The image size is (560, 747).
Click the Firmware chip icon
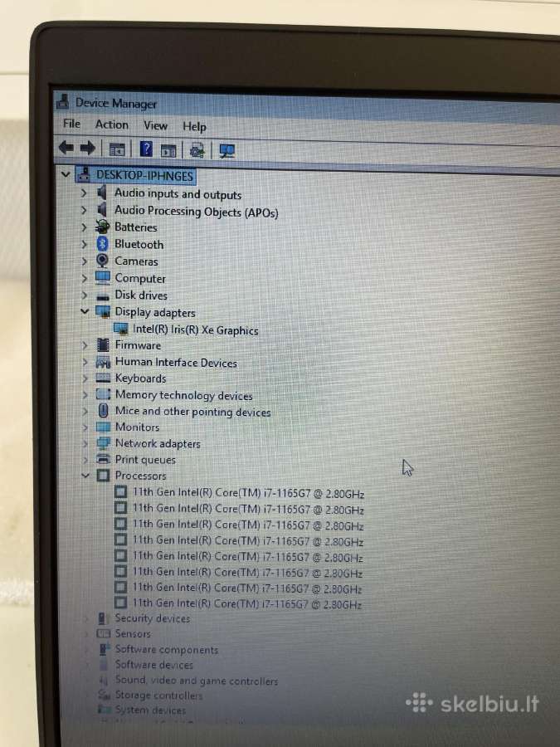103,344
